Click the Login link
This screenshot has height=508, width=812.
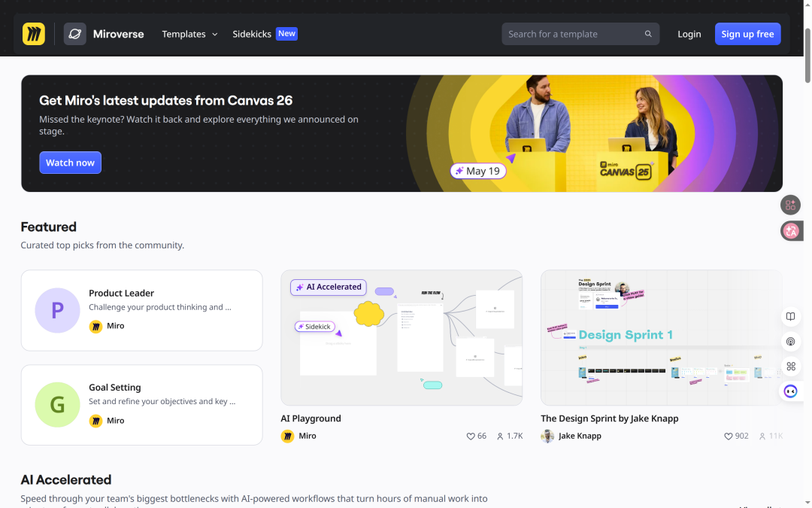pyautogui.click(x=689, y=34)
